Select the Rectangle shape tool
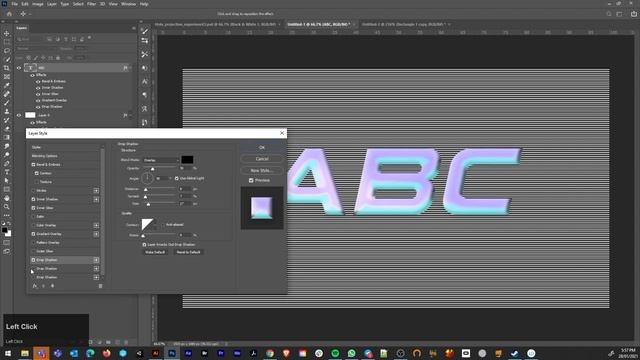The height and width of the screenshot is (360, 640). (x=7, y=189)
